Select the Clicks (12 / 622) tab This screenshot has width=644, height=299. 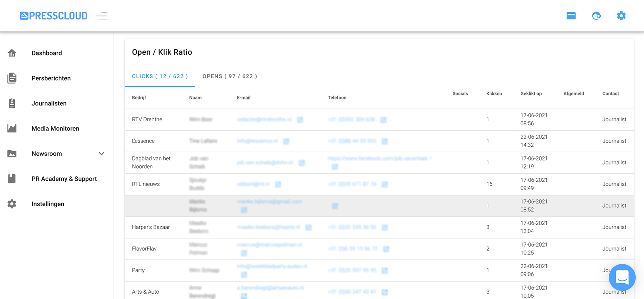click(160, 76)
